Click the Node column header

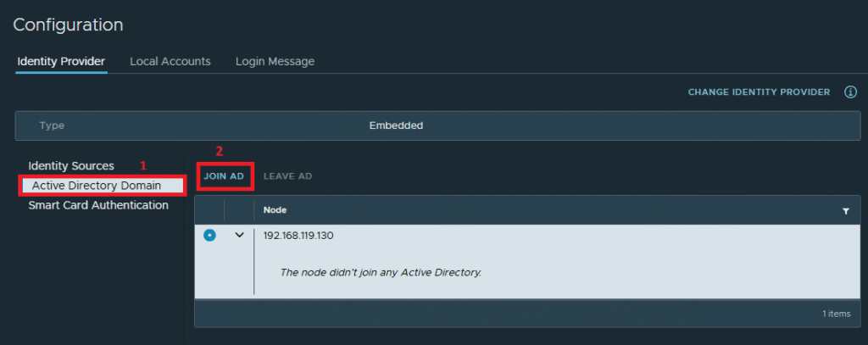click(x=275, y=210)
